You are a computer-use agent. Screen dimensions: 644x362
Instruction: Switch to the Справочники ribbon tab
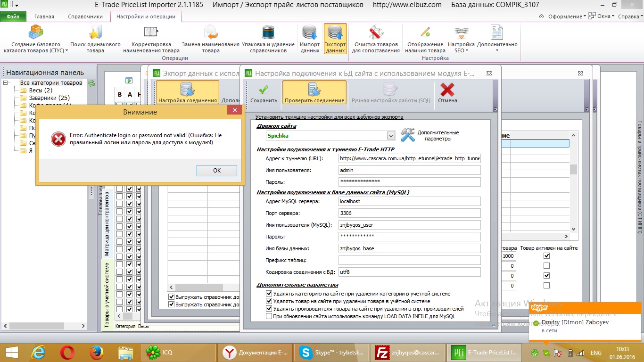pyautogui.click(x=85, y=16)
